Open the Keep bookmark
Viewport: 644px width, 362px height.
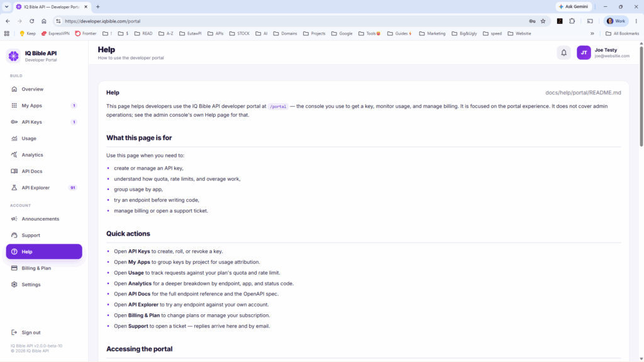[28, 34]
